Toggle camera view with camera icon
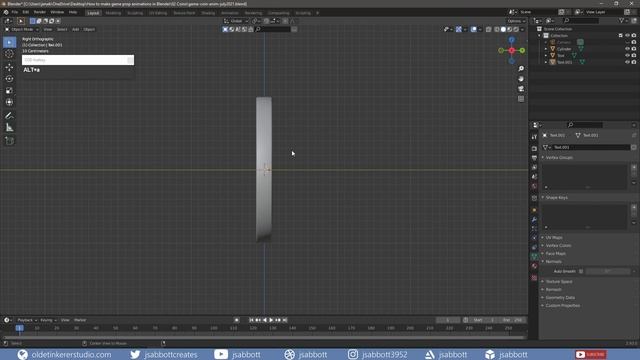 click(x=521, y=89)
